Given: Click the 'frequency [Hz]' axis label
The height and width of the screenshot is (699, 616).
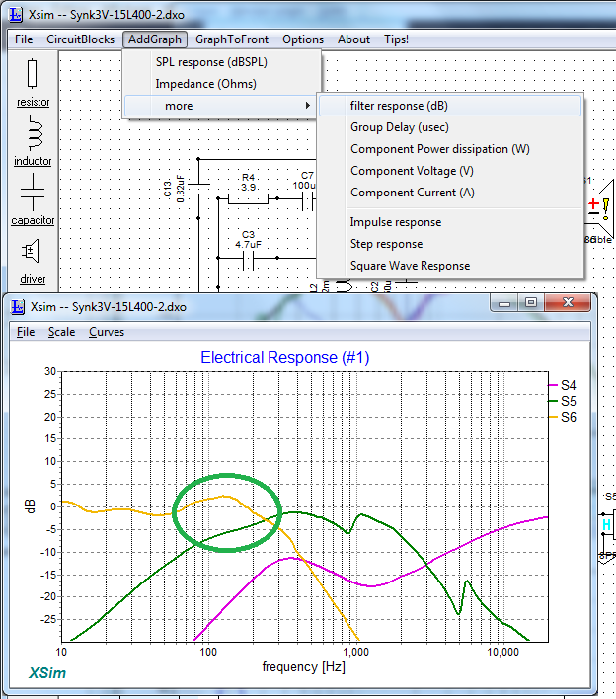Looking at the screenshot, I should tap(303, 667).
